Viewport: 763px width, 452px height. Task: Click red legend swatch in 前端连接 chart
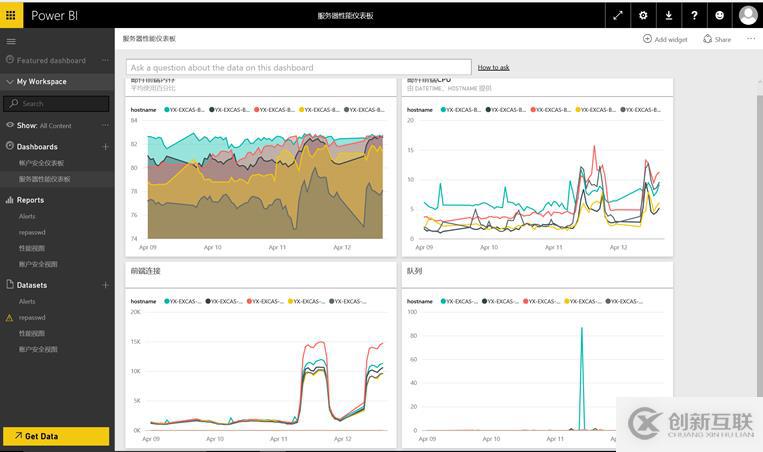[250, 301]
